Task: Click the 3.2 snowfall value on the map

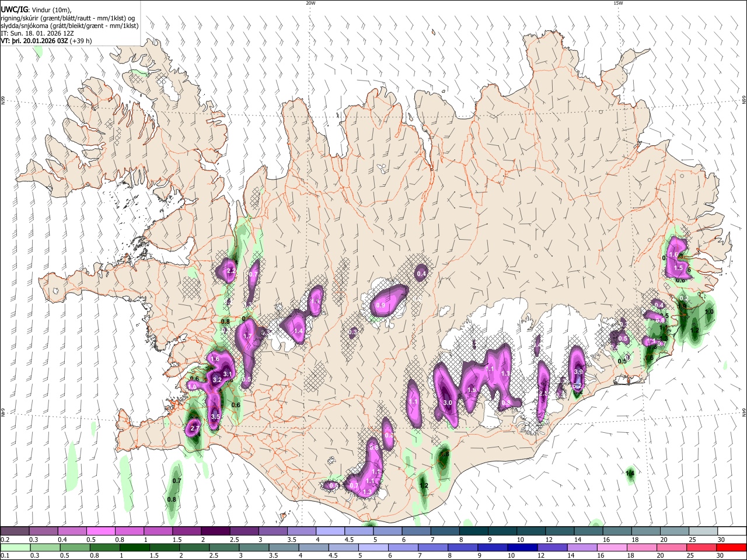Action: (217, 380)
